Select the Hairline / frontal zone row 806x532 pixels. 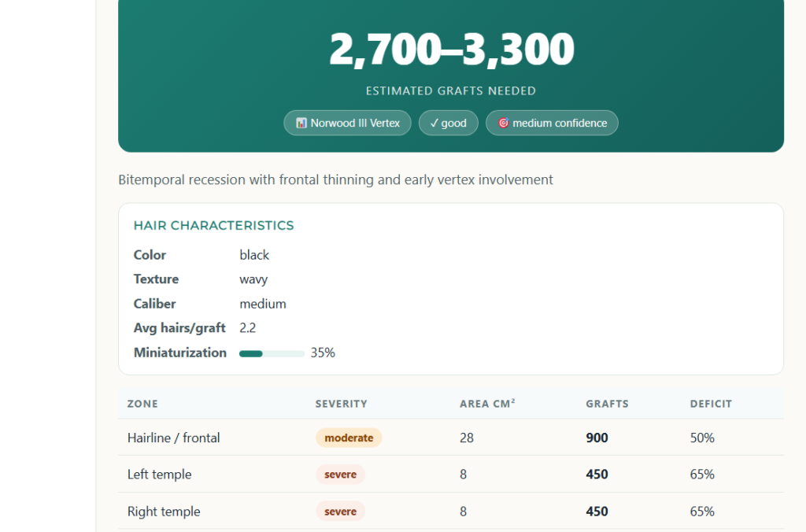coord(451,438)
